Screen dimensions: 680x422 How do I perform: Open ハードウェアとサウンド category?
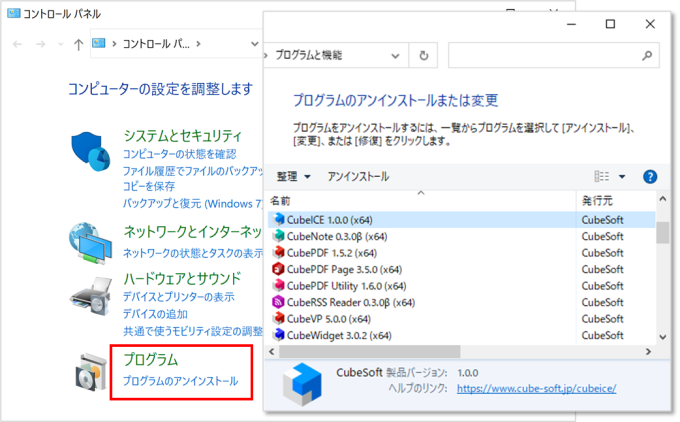[182, 278]
